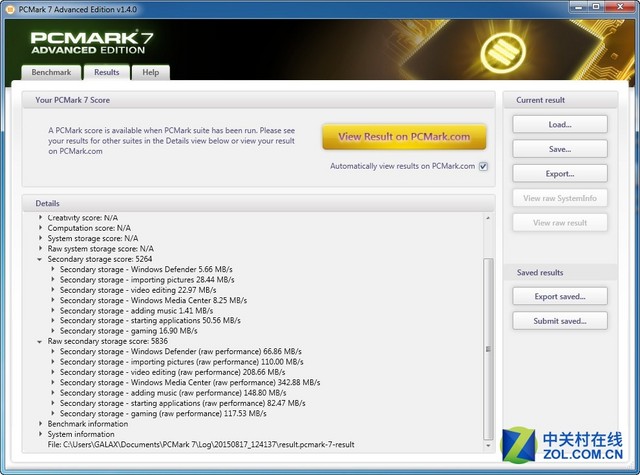640x475 pixels.
Task: Expand gaming 16.90 MB/s row arrow
Action: coord(53,331)
